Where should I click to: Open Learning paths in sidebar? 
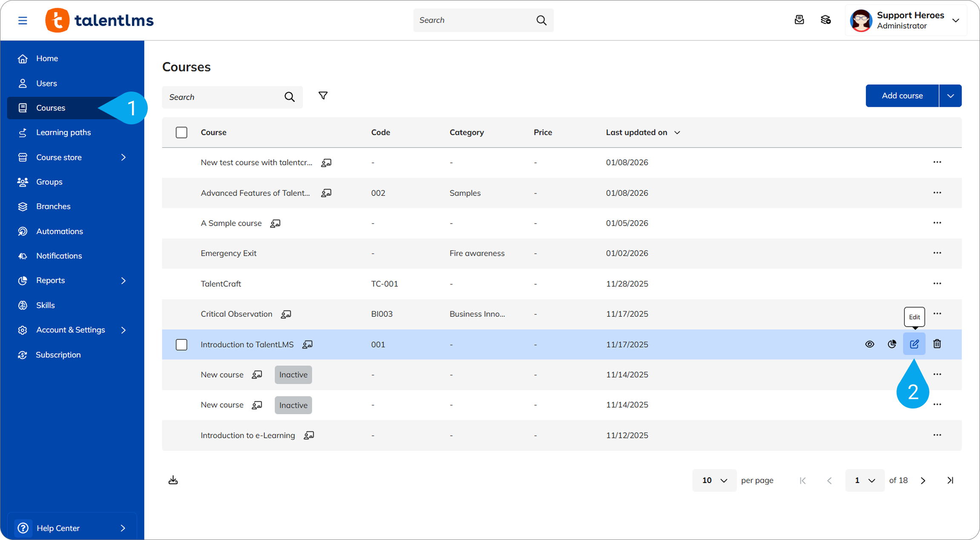[63, 132]
